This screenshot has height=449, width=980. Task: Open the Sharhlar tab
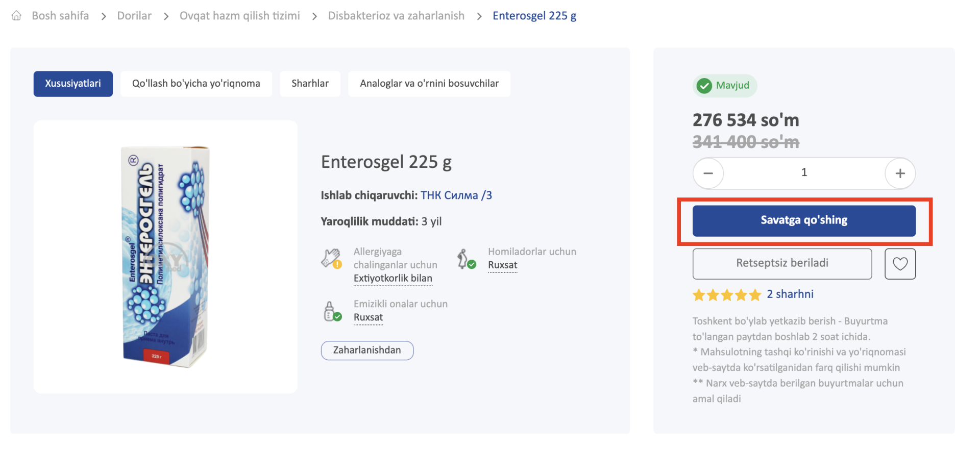click(x=310, y=84)
